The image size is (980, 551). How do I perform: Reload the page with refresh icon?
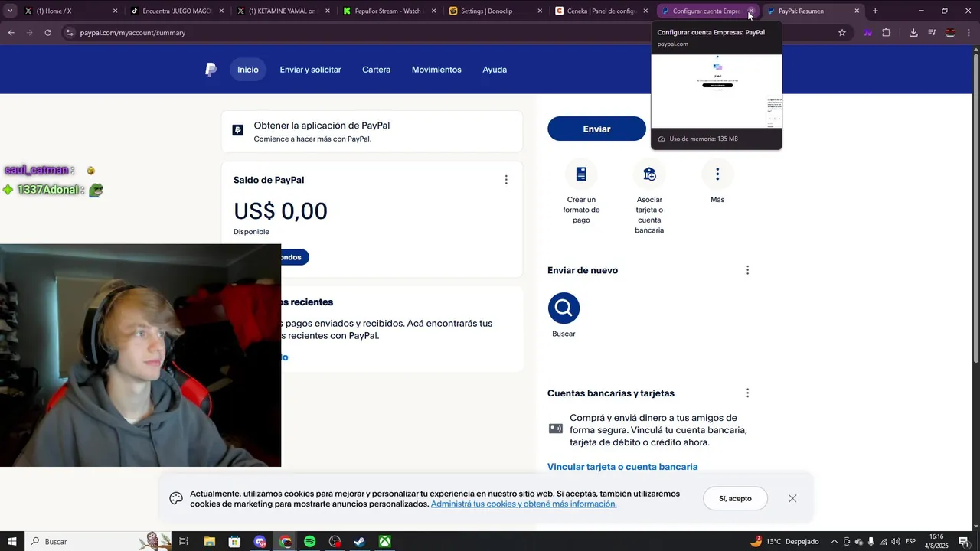pos(47,33)
